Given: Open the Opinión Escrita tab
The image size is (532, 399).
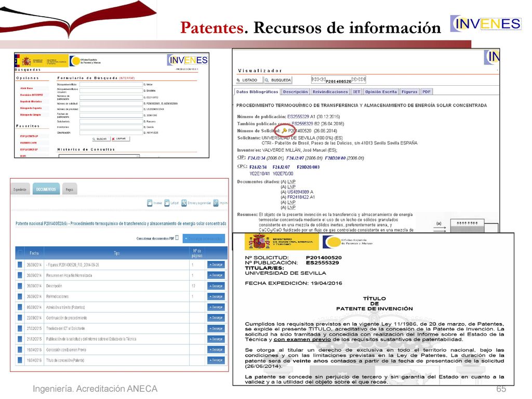Looking at the screenshot, I should [x=381, y=91].
